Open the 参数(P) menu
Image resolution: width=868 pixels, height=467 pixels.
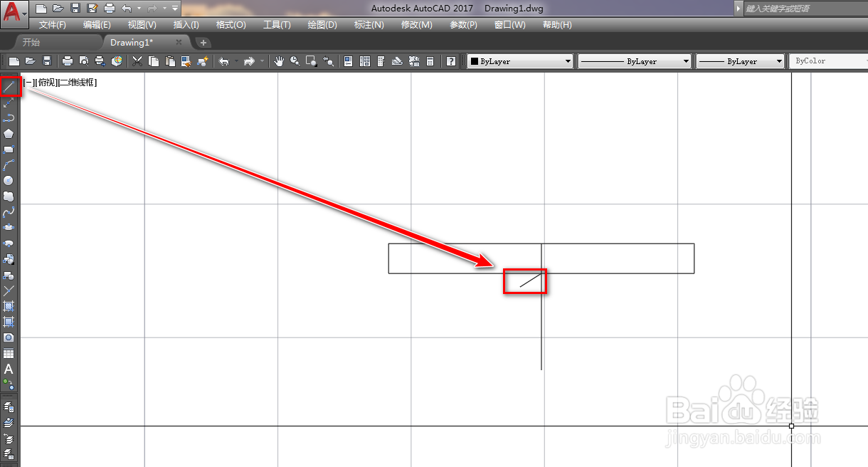463,25
